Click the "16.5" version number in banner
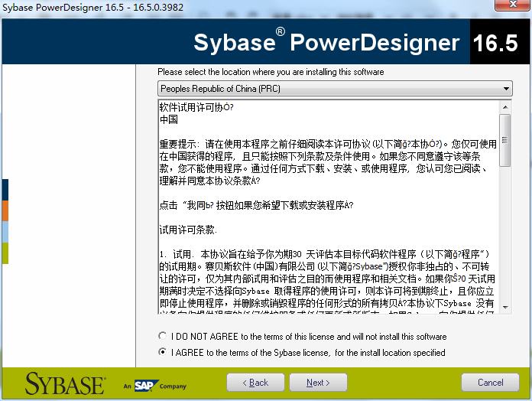This screenshot has width=532, height=401. click(x=495, y=43)
